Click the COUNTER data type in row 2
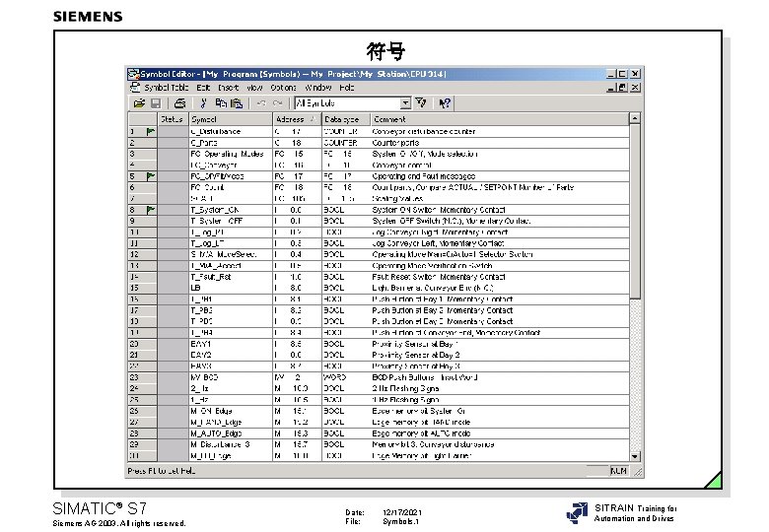 [345, 143]
